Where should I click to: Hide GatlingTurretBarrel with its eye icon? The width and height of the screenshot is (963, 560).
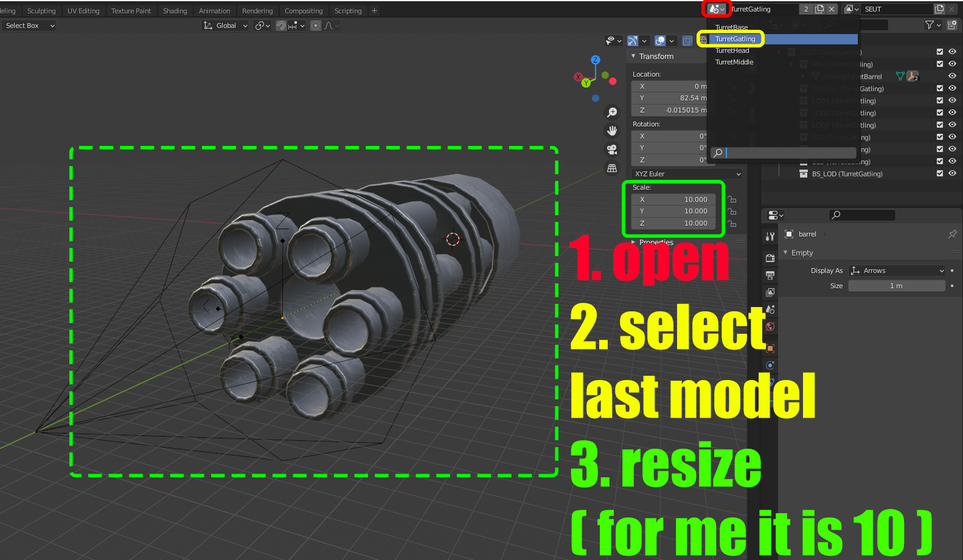click(952, 76)
